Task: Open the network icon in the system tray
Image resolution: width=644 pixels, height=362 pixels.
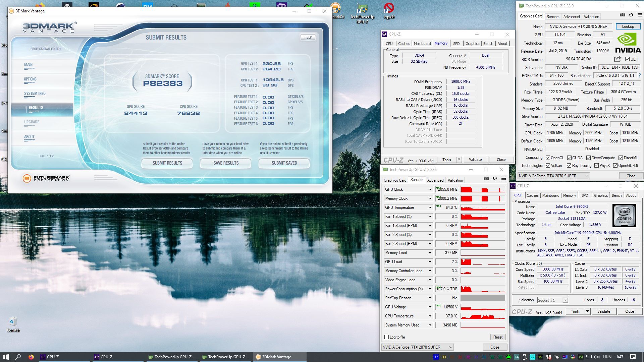Action: click(589, 357)
